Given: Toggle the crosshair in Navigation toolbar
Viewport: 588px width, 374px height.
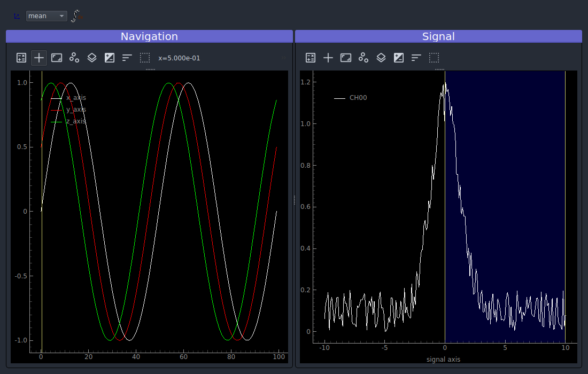Looking at the screenshot, I should [39, 58].
